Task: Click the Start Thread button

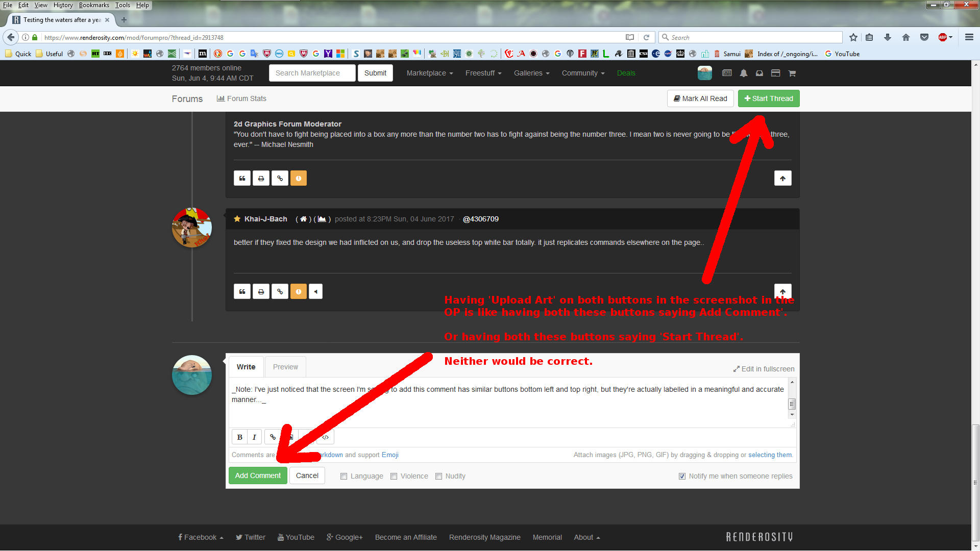Action: (x=768, y=99)
